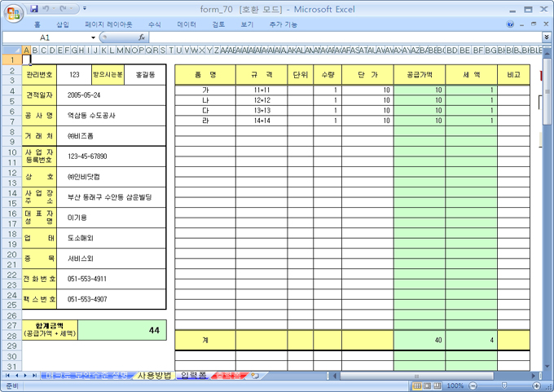Save the workbook with the floppy icon
This screenshot has height=392, width=554.
(34, 8)
